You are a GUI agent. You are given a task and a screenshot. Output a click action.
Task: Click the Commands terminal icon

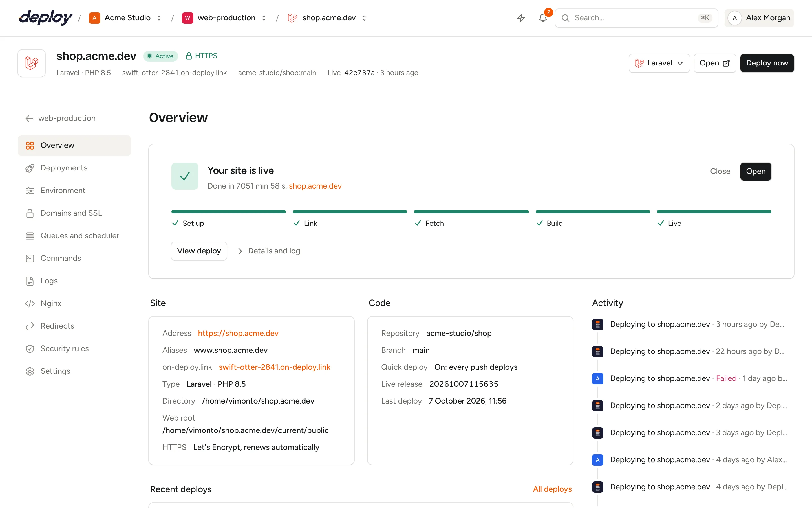click(30, 258)
